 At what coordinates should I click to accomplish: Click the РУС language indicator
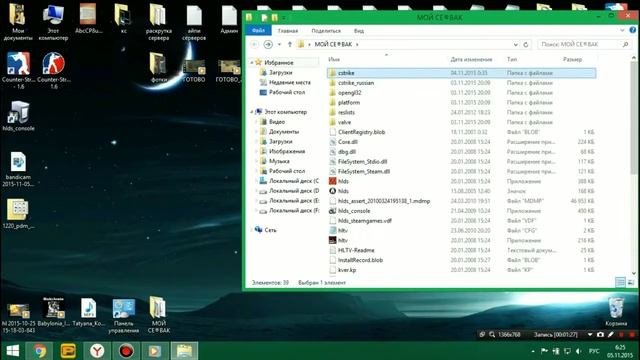pyautogui.click(x=594, y=351)
